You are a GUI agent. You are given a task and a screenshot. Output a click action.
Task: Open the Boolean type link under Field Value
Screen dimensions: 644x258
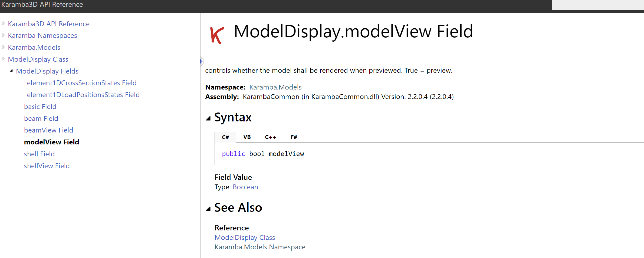245,187
